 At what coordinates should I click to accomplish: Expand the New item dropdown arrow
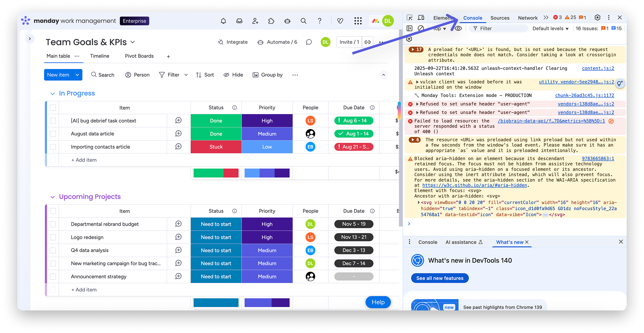click(77, 75)
